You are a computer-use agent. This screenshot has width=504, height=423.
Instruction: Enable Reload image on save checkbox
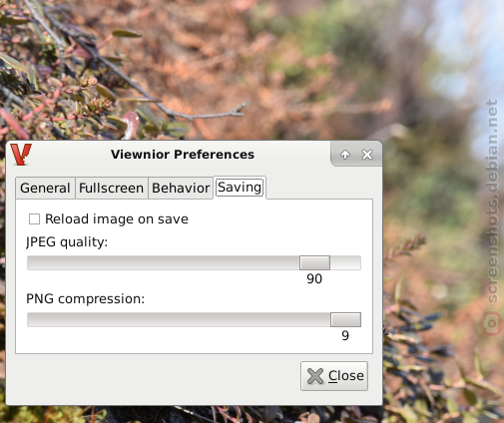pyautogui.click(x=34, y=219)
